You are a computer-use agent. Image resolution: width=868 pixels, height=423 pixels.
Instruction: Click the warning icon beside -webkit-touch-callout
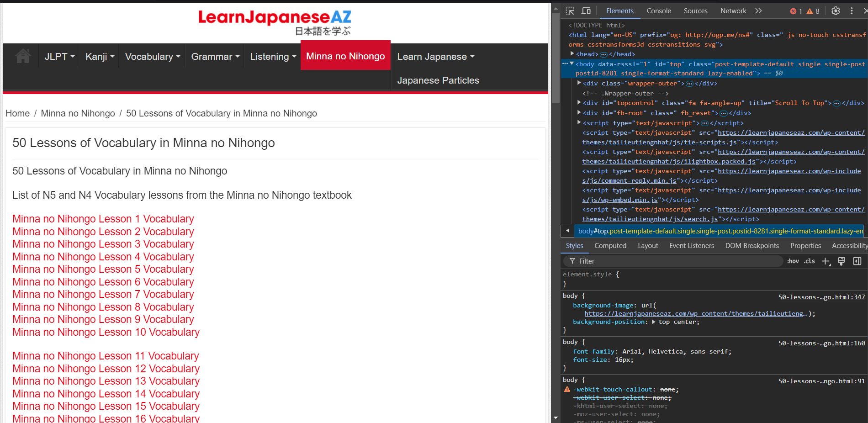click(x=567, y=390)
